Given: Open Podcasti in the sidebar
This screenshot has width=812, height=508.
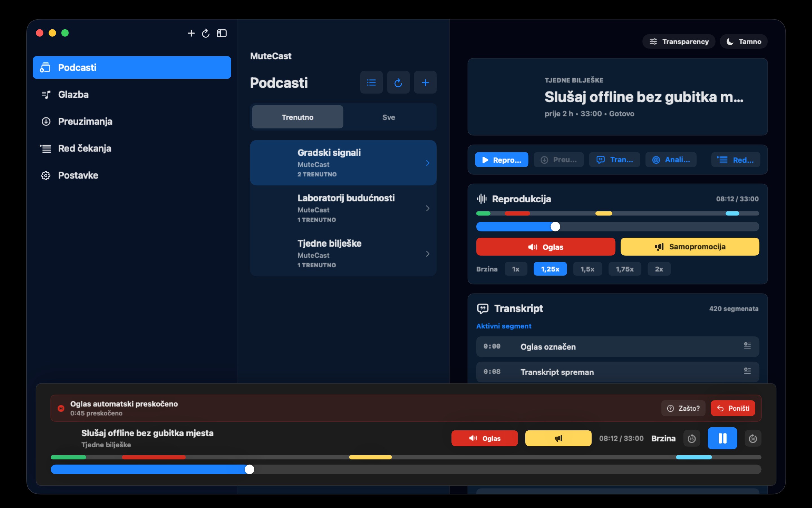Looking at the screenshot, I should click(132, 67).
